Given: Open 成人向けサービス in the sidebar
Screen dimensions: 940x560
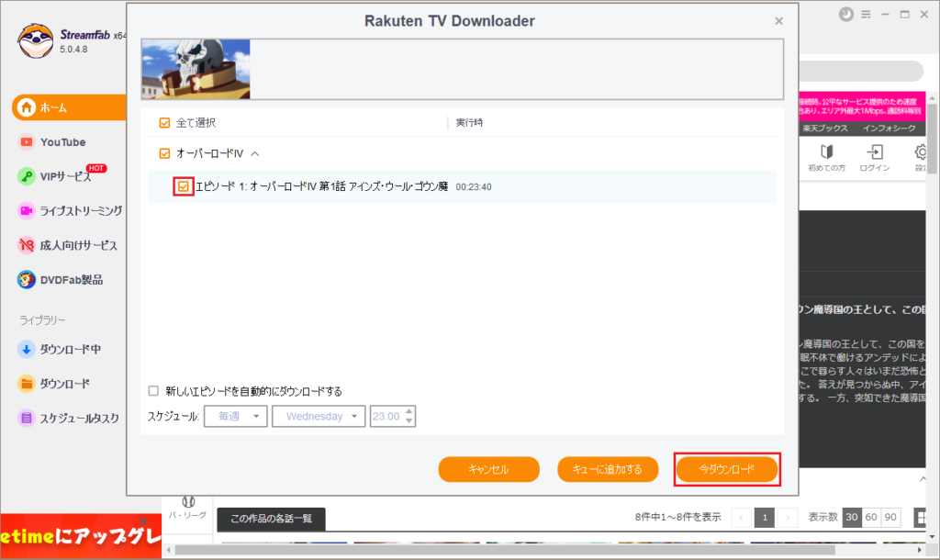Looking at the screenshot, I should [x=67, y=245].
